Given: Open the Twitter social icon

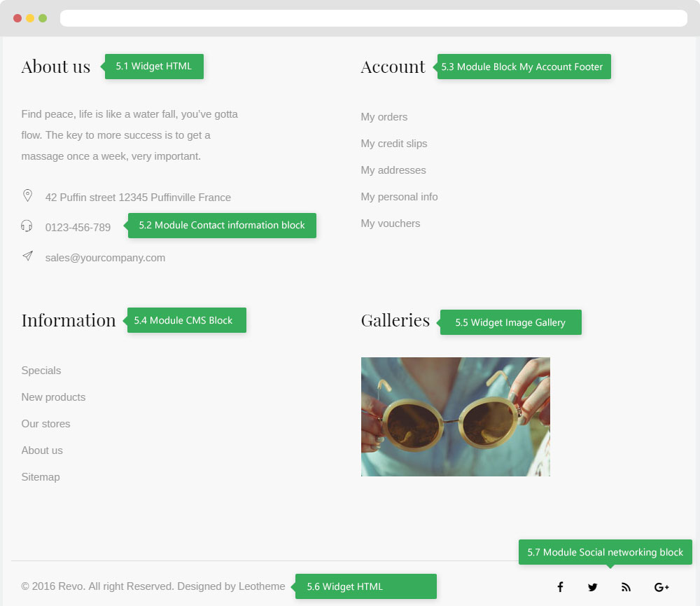Looking at the screenshot, I should pyautogui.click(x=593, y=587).
